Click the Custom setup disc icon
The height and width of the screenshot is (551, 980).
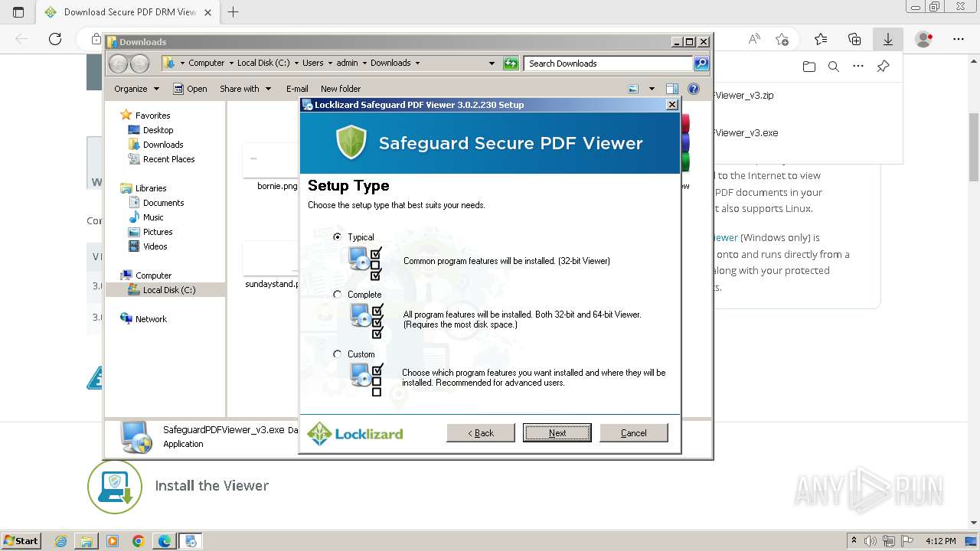[x=366, y=379]
